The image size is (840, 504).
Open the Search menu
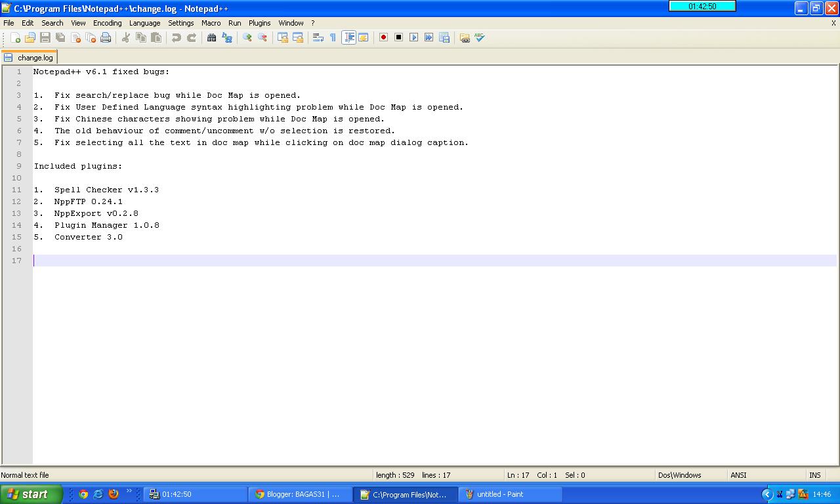(x=52, y=23)
